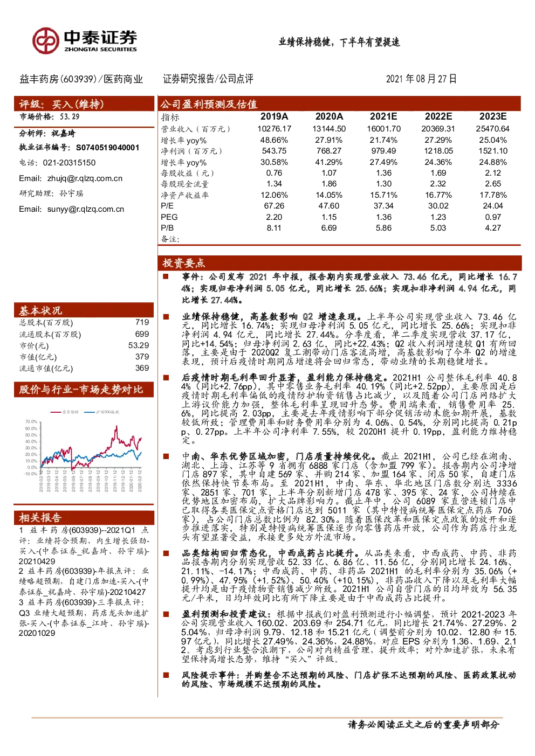This screenshot has height=756, width=535.
Task: Click the 投资要点 section header
Action: pyautogui.click(x=340, y=263)
